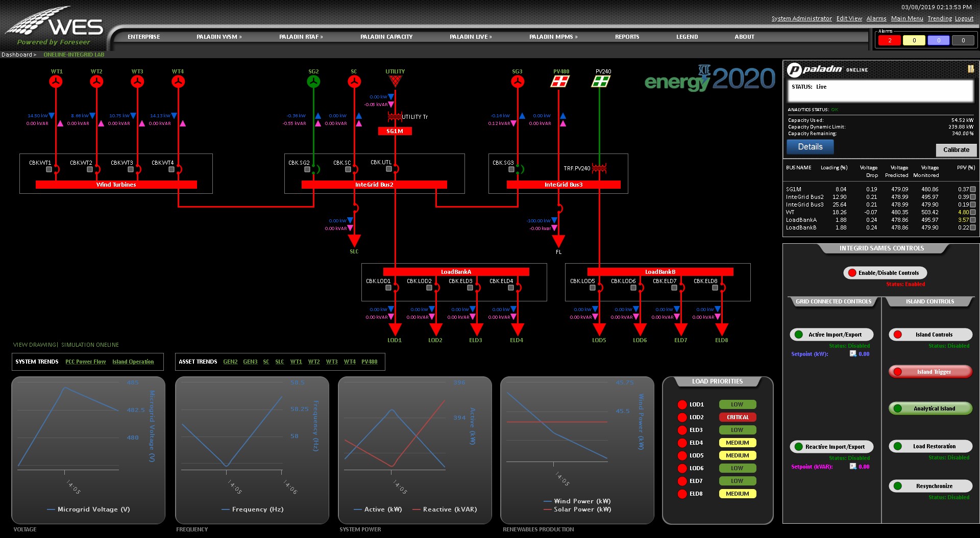The image size is (980, 538).
Task: Click the green SG2 generator icon
Action: (x=313, y=82)
